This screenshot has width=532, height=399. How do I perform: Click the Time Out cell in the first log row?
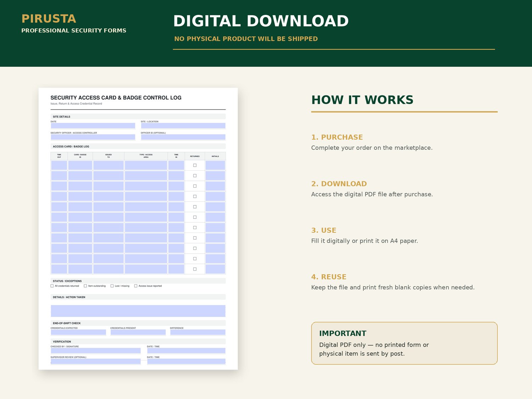coord(59,165)
